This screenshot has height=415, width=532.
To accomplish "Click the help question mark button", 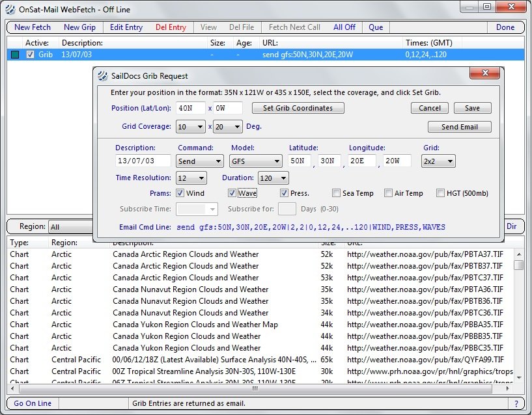I will tap(516, 403).
